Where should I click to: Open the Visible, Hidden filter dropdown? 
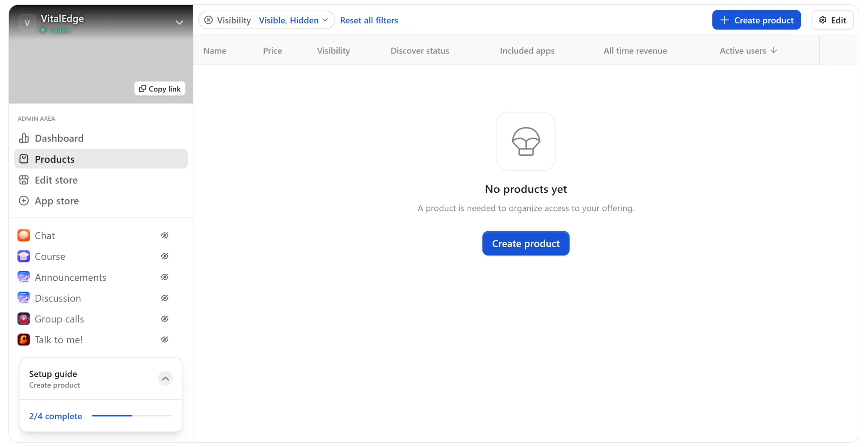(x=293, y=20)
